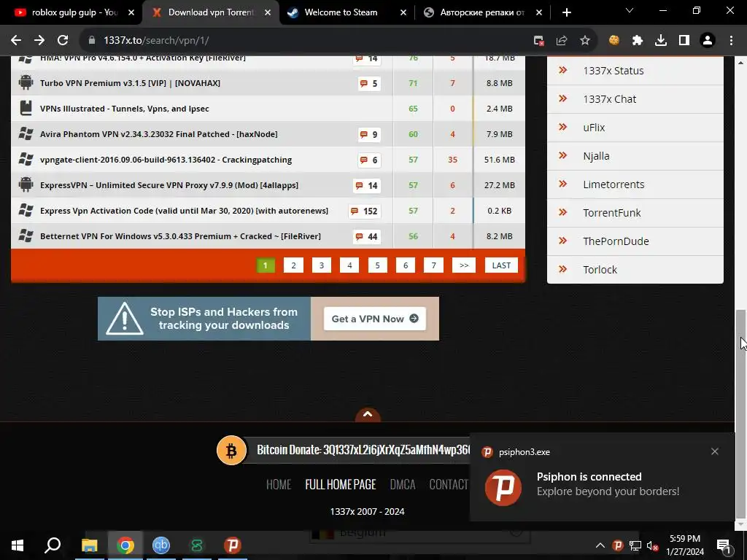Image resolution: width=747 pixels, height=560 pixels.
Task: Click the page vertical scrollbar thumb
Action: (x=740, y=413)
